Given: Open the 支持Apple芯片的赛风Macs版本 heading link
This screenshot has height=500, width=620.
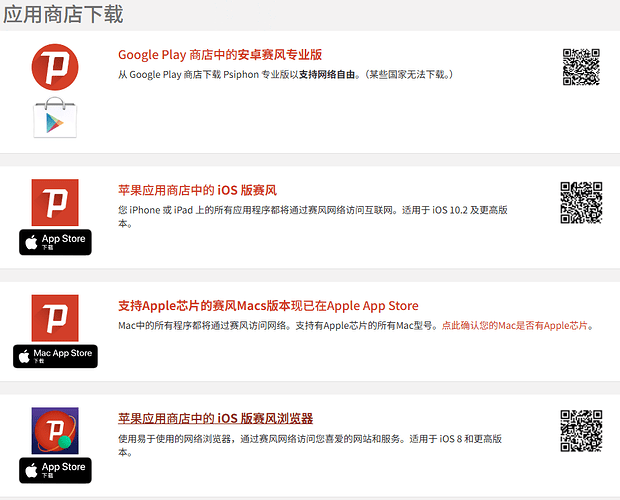Looking at the screenshot, I should (x=268, y=306).
